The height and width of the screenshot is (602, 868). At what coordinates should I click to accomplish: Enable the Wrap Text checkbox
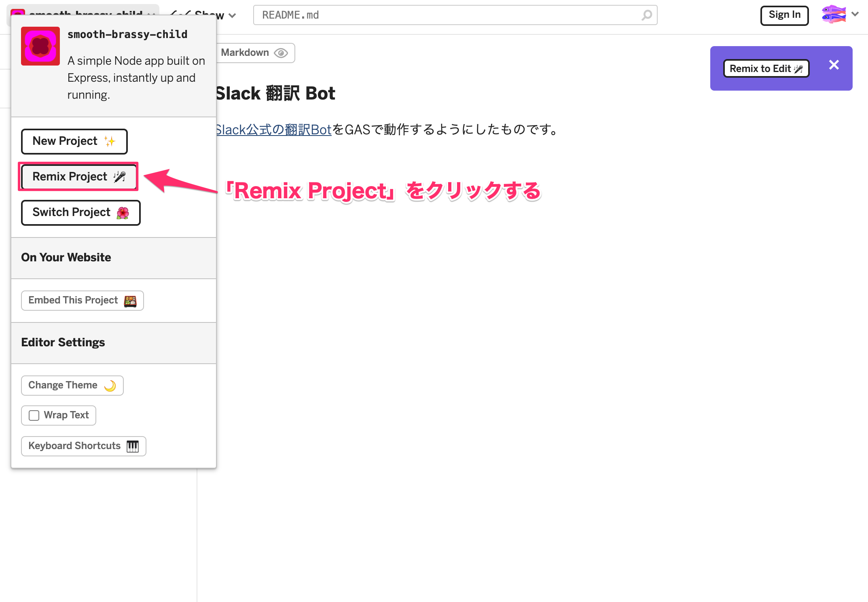point(34,415)
